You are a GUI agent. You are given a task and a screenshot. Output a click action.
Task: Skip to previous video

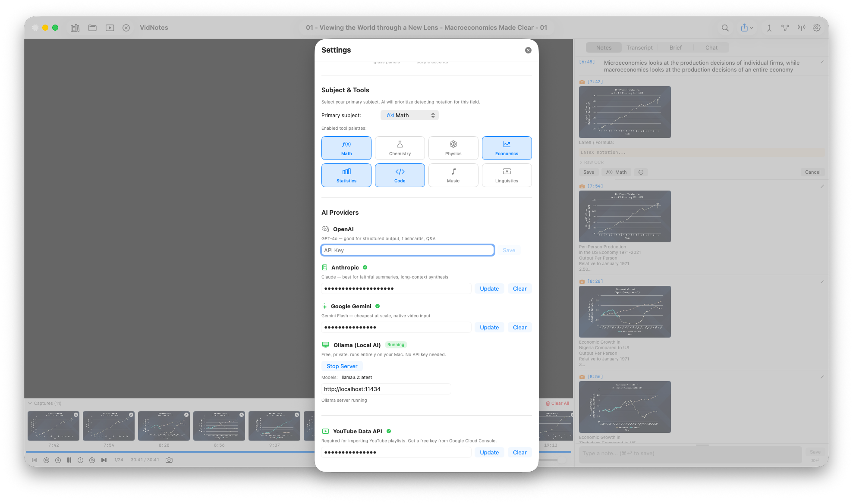pyautogui.click(x=35, y=460)
